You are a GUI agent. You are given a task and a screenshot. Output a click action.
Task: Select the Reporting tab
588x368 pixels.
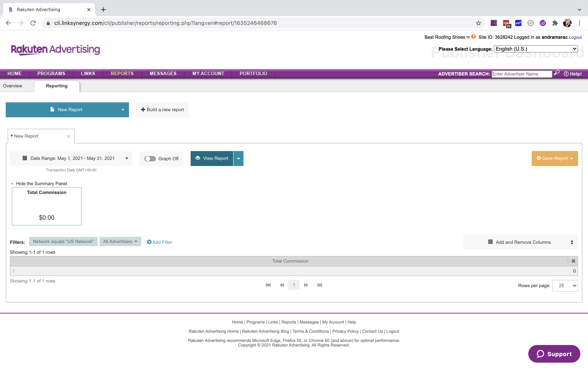coord(57,86)
